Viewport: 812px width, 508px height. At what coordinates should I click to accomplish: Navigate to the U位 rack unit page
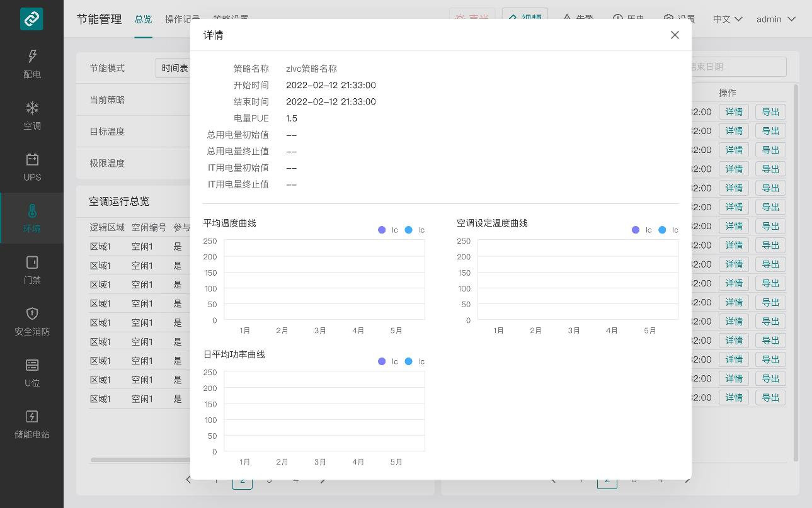[32, 372]
